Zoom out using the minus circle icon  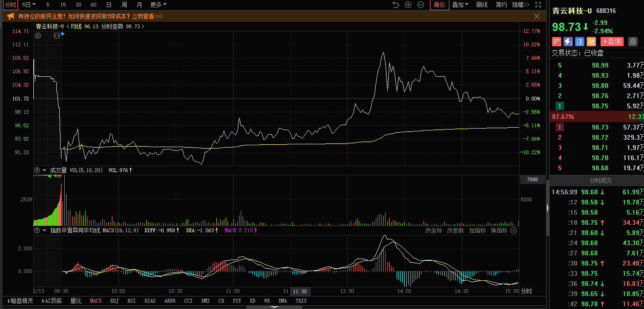[421, 5]
